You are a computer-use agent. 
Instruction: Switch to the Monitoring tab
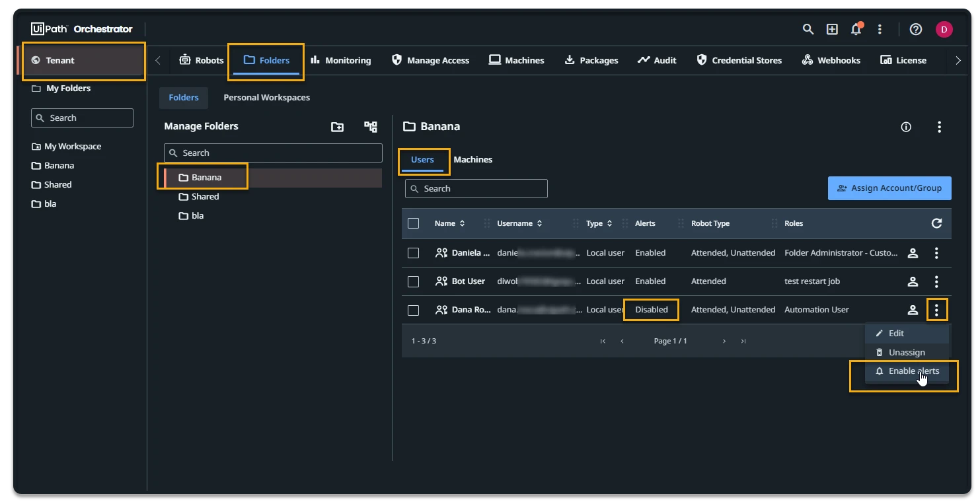(341, 60)
